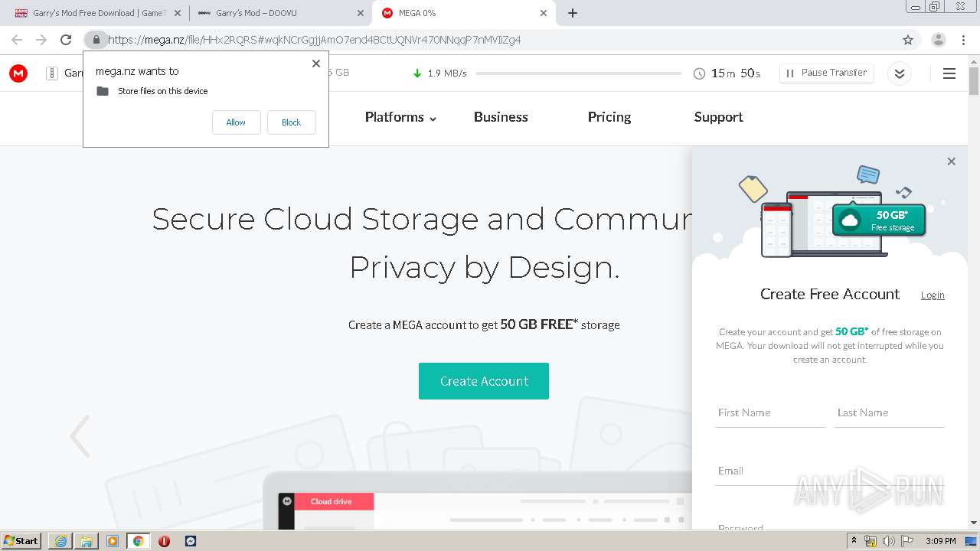Image resolution: width=980 pixels, height=551 pixels.
Task: Close the MEGA 0% tab
Action: pyautogui.click(x=544, y=13)
